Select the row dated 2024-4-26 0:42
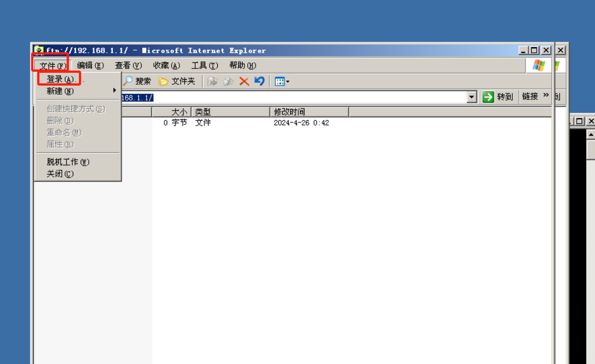 (x=301, y=123)
